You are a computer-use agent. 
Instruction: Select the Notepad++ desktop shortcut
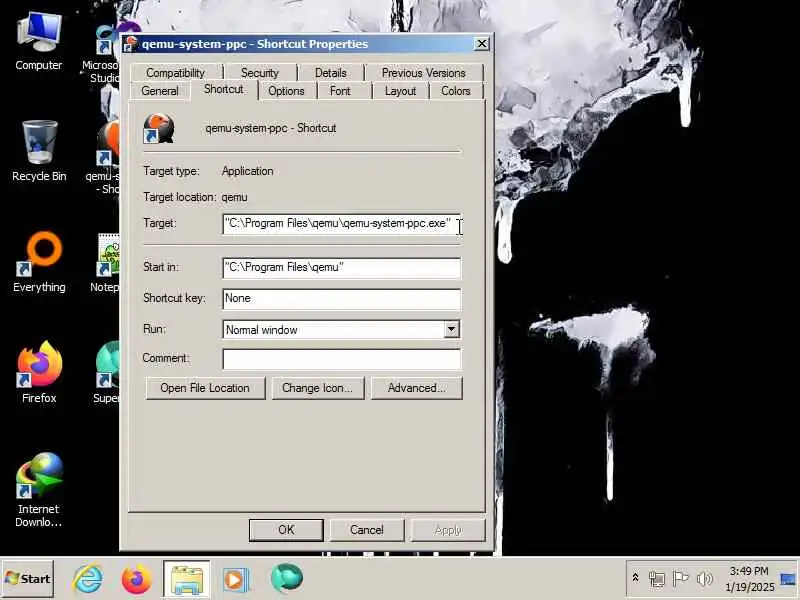107,263
